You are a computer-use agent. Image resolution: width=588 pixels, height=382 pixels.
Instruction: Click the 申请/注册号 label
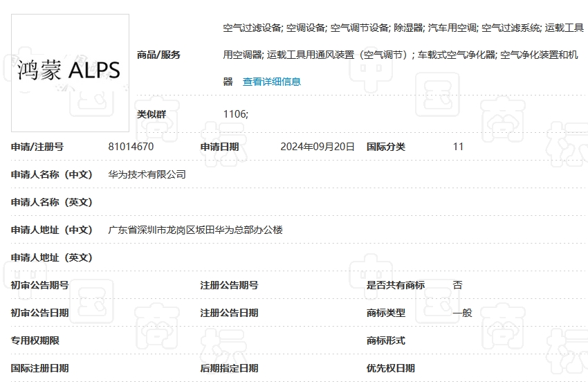(x=37, y=147)
